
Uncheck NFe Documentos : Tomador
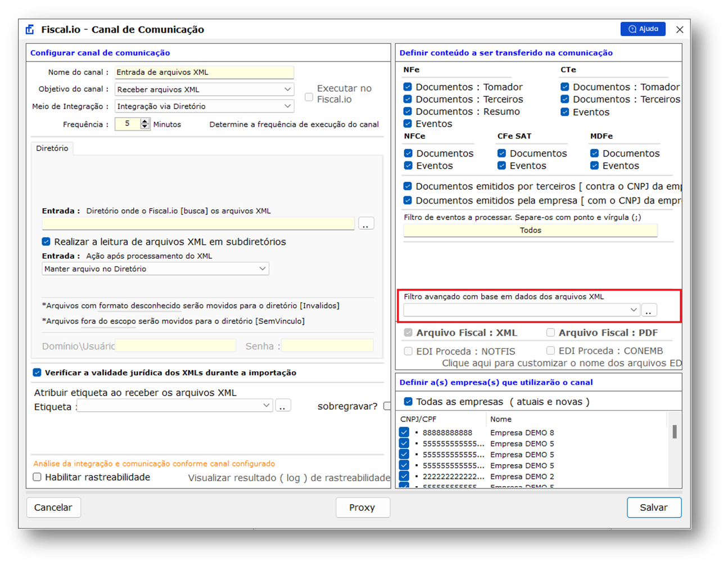408,87
